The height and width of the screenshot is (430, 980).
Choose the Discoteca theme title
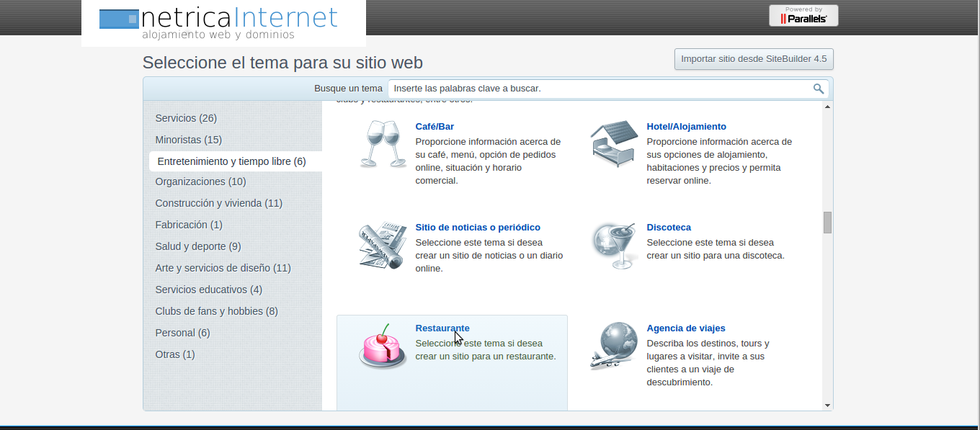[669, 227]
